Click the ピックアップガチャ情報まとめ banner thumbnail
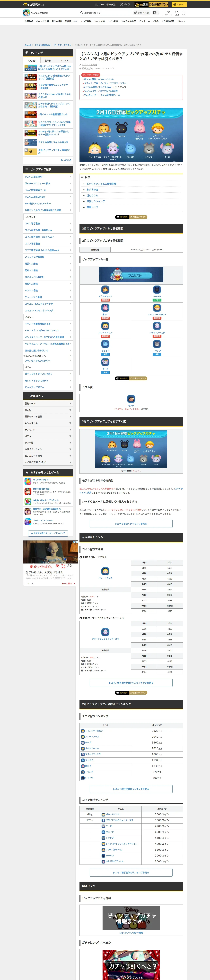This screenshot has width=210, height=980. 131,918
